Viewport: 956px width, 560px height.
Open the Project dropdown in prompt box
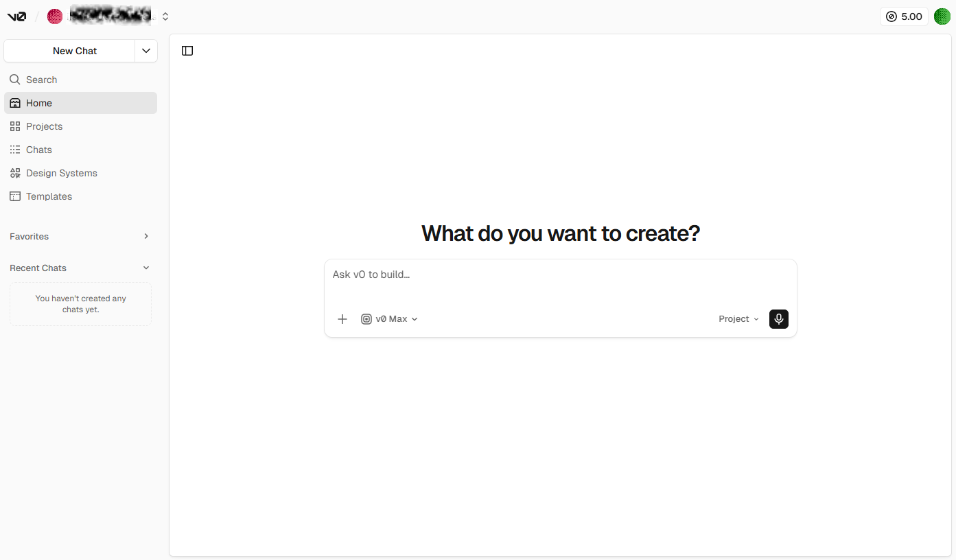738,319
